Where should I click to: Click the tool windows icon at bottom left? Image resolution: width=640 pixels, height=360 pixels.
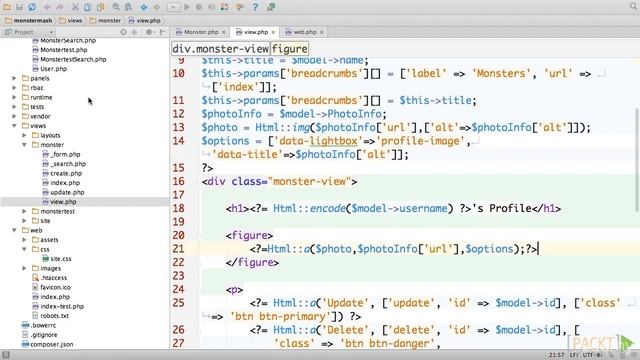pyautogui.click(x=5, y=355)
